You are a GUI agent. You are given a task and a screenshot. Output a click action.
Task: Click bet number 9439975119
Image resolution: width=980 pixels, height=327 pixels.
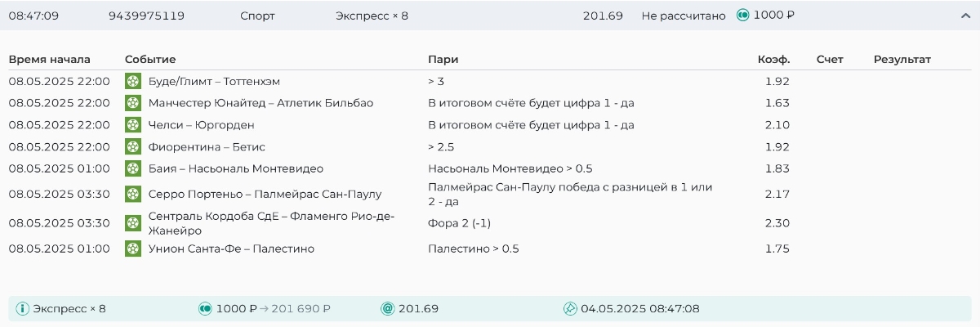pos(146,16)
